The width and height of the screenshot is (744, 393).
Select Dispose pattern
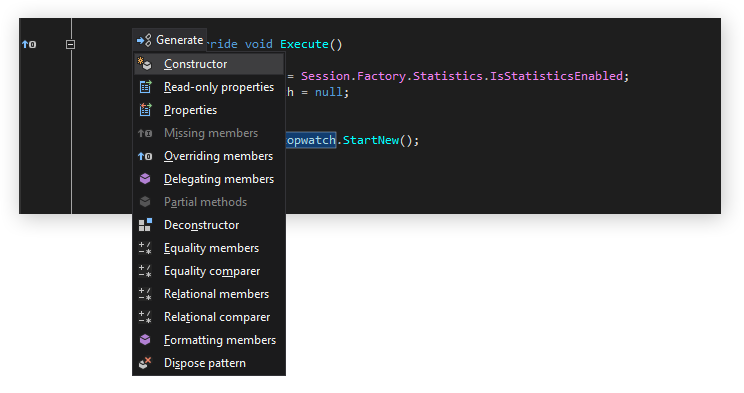coord(209,363)
